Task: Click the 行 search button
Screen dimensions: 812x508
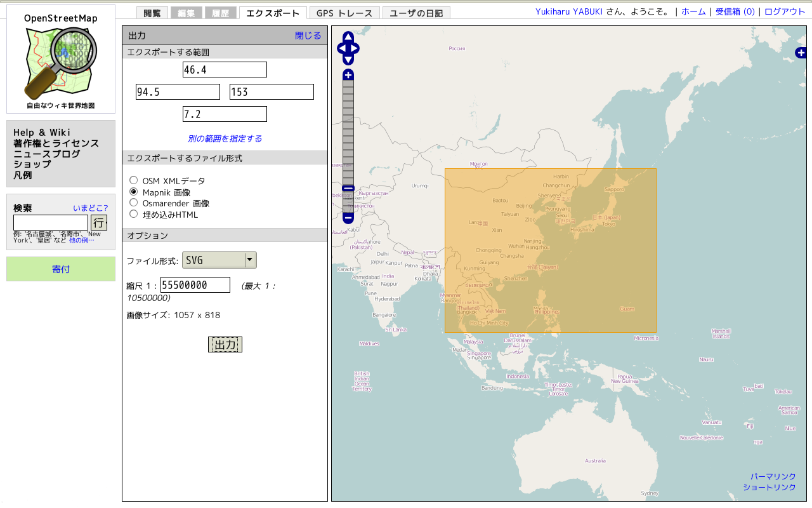Action: click(x=99, y=222)
